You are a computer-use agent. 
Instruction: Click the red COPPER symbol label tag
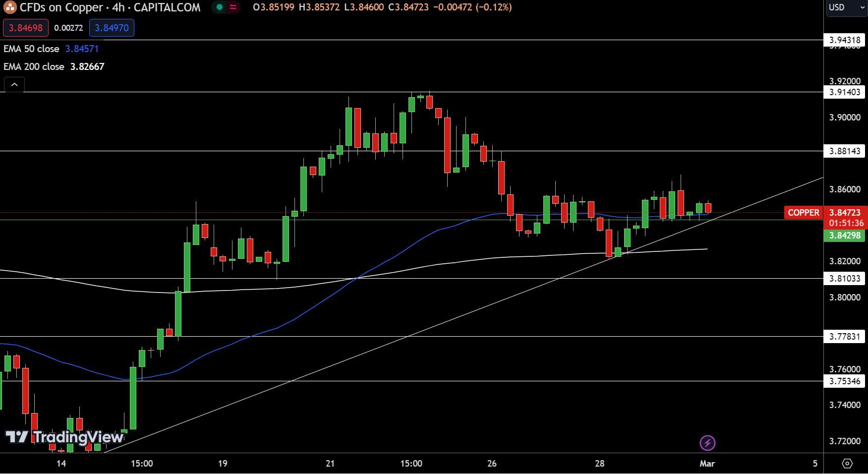(x=803, y=213)
